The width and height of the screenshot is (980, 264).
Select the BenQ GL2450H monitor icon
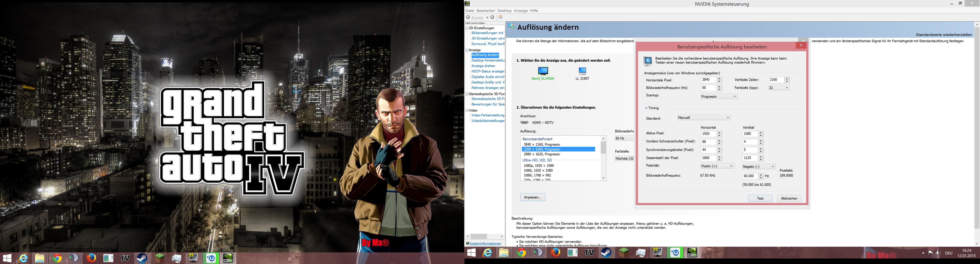(543, 71)
